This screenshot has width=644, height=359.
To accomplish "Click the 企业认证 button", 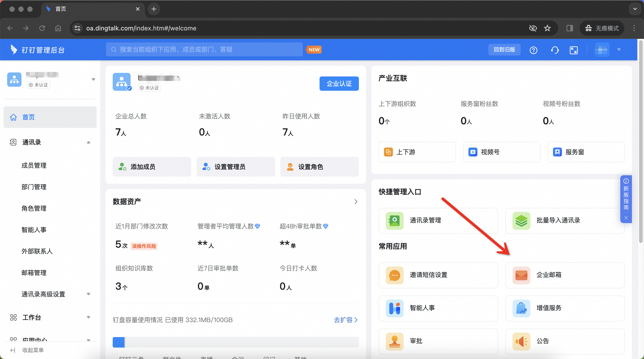I will click(x=339, y=84).
